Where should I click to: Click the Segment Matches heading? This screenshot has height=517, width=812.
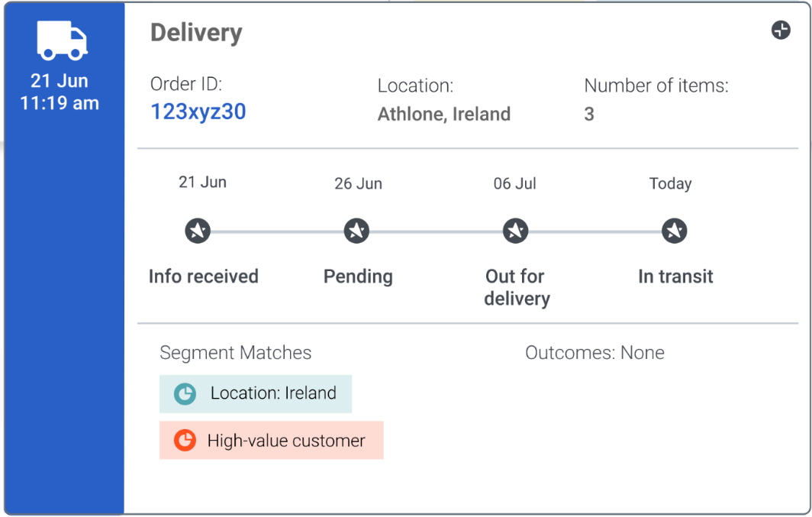coord(236,353)
